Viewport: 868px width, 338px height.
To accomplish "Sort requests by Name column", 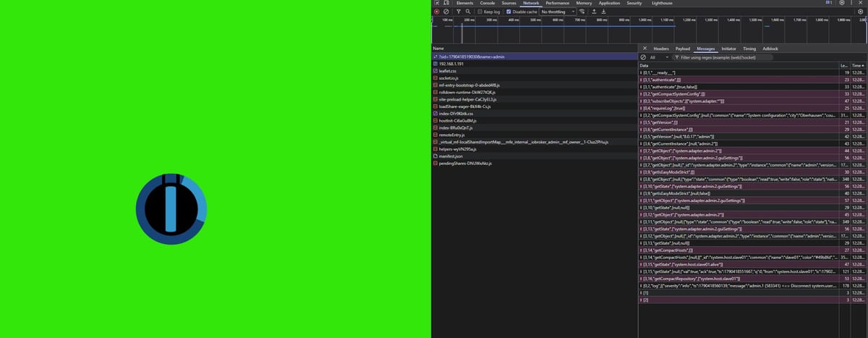I will tap(535, 48).
